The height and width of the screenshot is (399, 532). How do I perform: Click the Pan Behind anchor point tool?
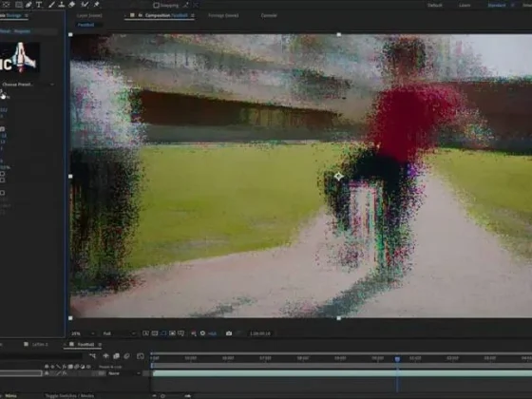coord(6,5)
